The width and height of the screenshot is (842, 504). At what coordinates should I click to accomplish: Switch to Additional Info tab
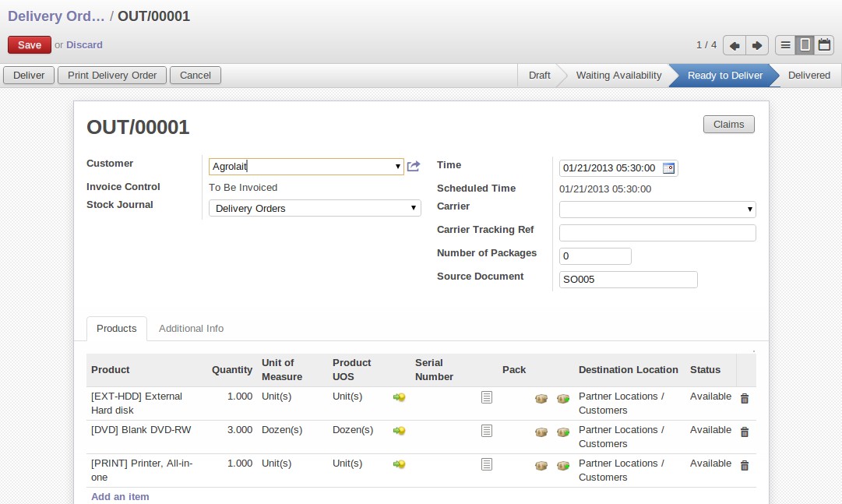191,329
